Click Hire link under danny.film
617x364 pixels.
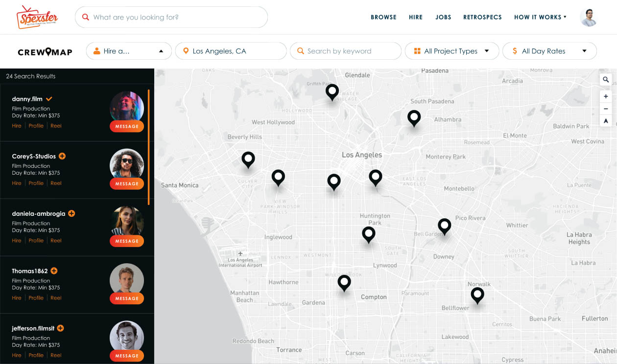point(17,126)
